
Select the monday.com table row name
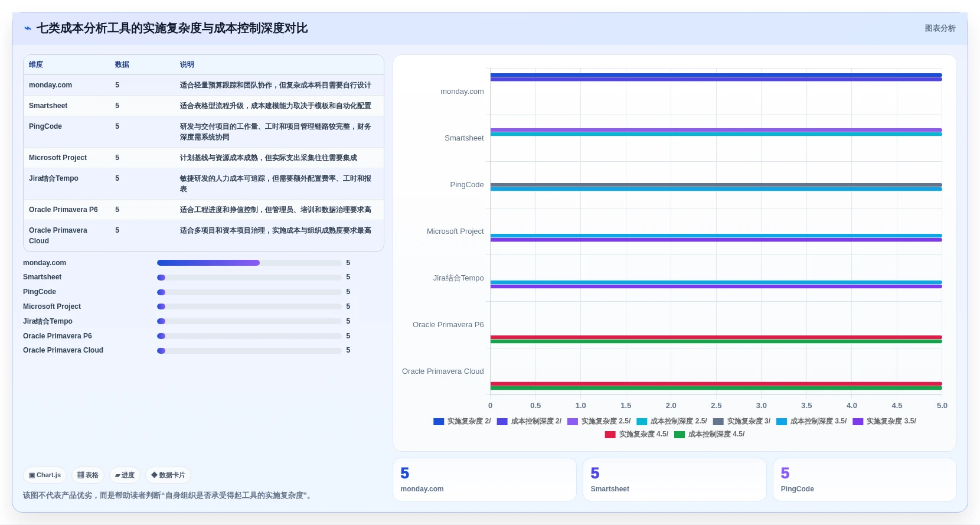pos(50,85)
